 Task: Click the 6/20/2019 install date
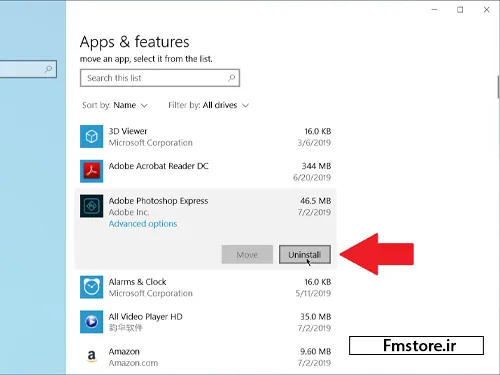pyautogui.click(x=312, y=177)
